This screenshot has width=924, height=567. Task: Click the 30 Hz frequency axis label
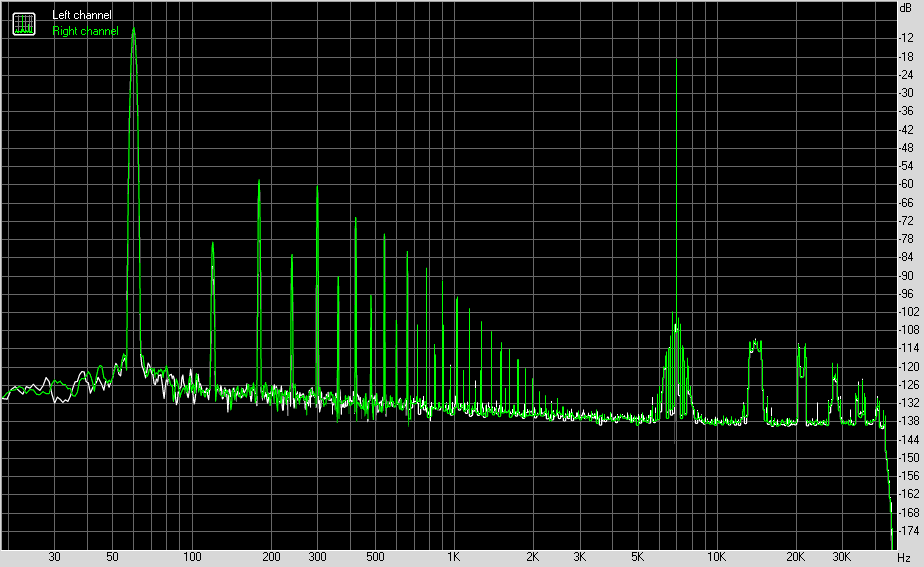[54, 557]
